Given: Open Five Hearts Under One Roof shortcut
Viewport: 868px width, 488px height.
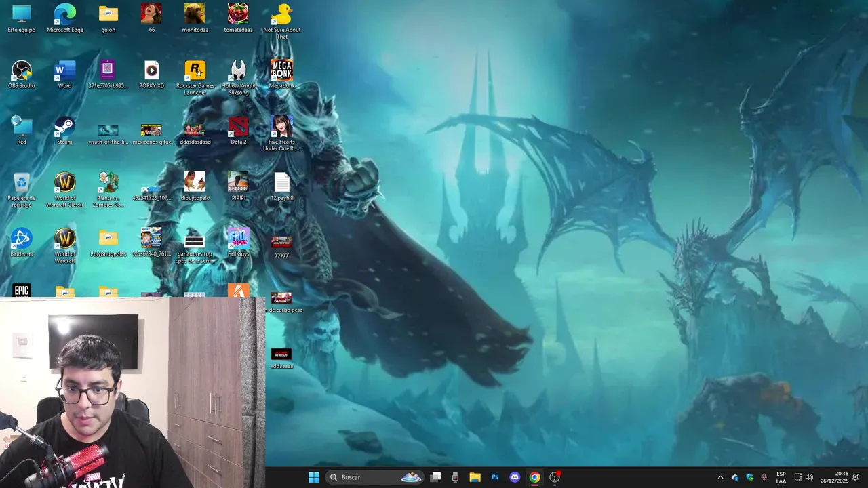Looking at the screenshot, I should click(x=281, y=134).
